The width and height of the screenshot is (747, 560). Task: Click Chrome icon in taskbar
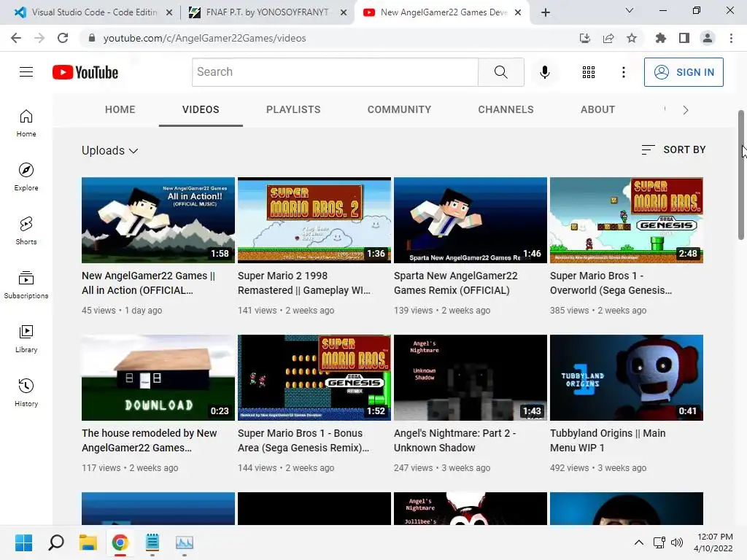click(120, 542)
